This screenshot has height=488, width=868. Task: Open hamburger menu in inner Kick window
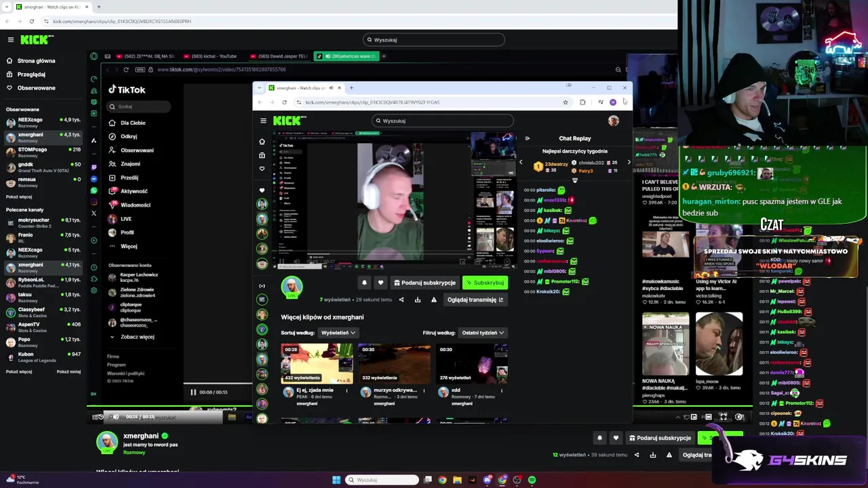(263, 121)
